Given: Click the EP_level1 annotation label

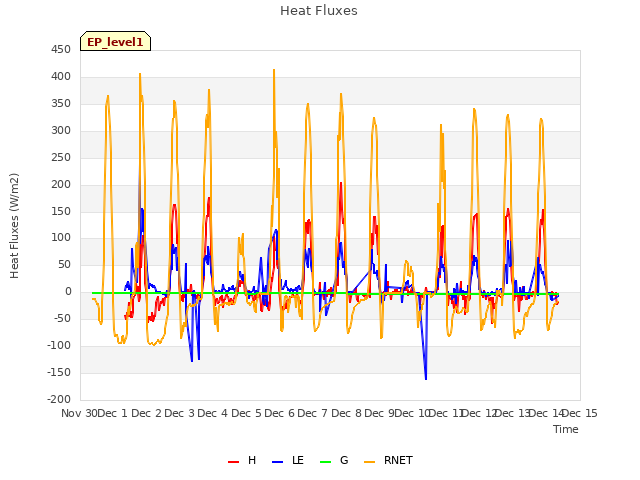Looking at the screenshot, I should point(116,42).
